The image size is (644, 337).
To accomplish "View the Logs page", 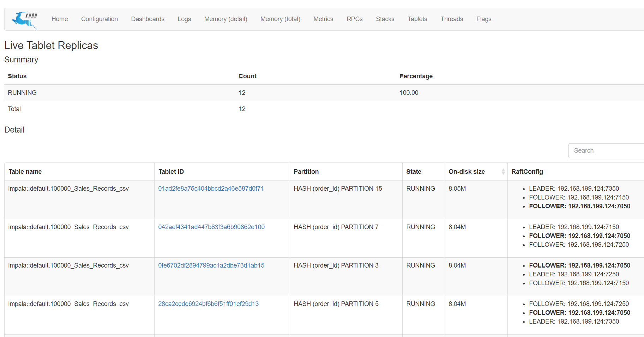I will [x=184, y=19].
